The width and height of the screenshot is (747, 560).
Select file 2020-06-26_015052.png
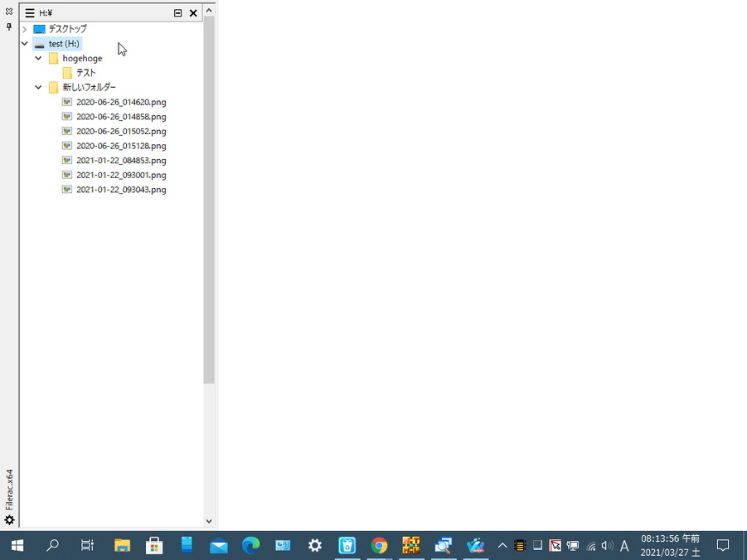pyautogui.click(x=121, y=131)
